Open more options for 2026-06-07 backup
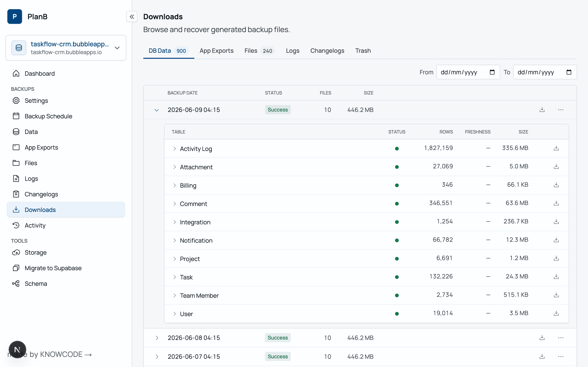 click(x=560, y=356)
